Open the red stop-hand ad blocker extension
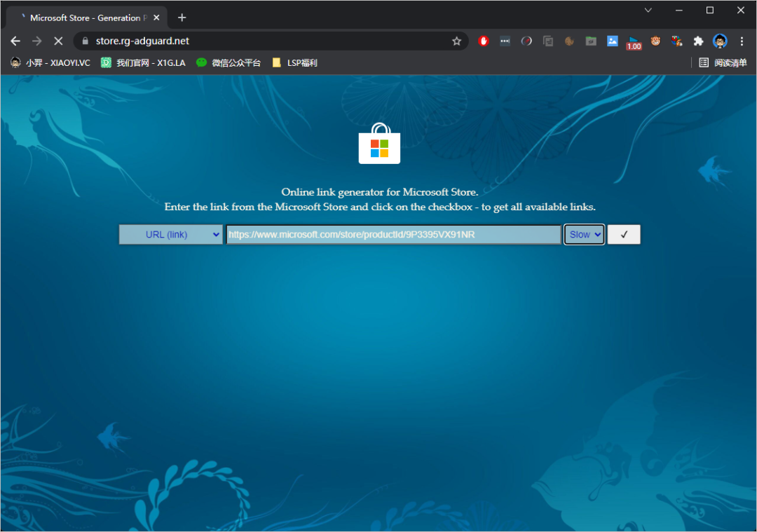Image resolution: width=757 pixels, height=532 pixels. coord(483,41)
